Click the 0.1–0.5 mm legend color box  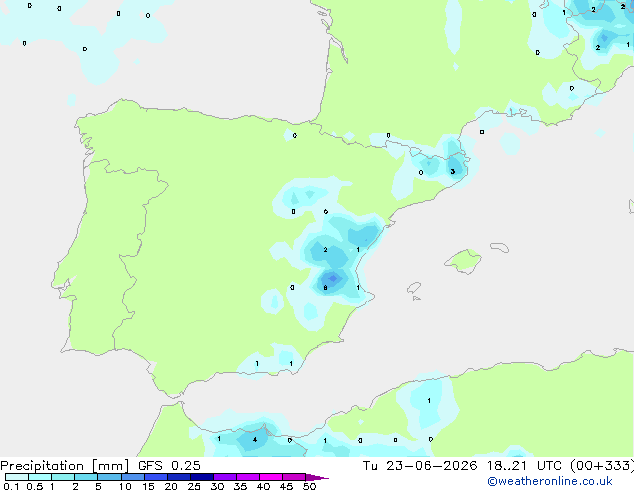tap(17, 477)
